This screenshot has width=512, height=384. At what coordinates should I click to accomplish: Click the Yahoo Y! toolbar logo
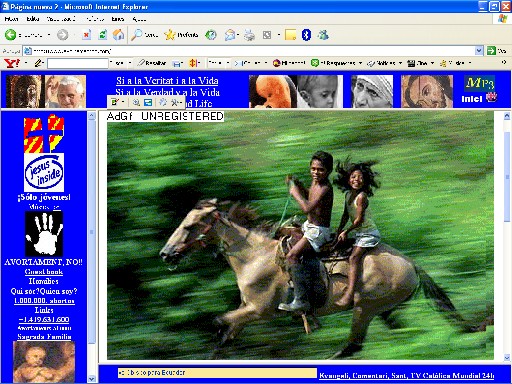12,63
